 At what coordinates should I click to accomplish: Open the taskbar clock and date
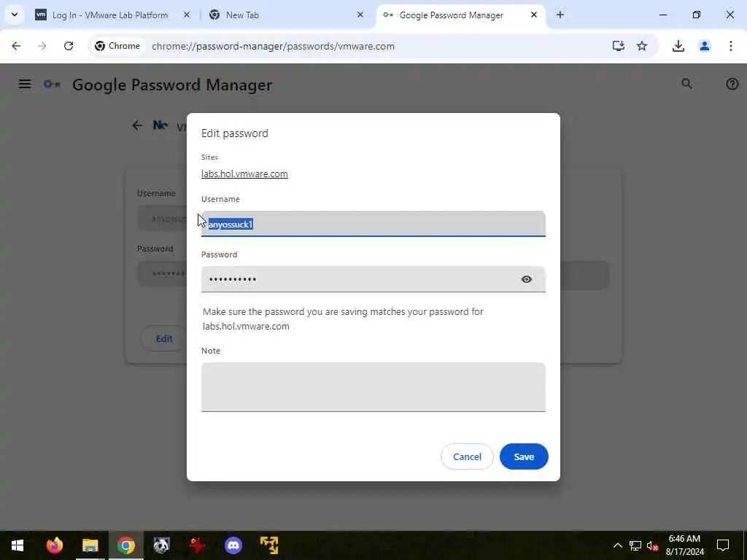(x=684, y=545)
